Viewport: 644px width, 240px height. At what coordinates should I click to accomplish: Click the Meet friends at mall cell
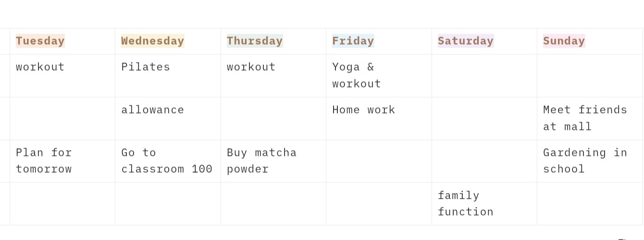click(585, 118)
